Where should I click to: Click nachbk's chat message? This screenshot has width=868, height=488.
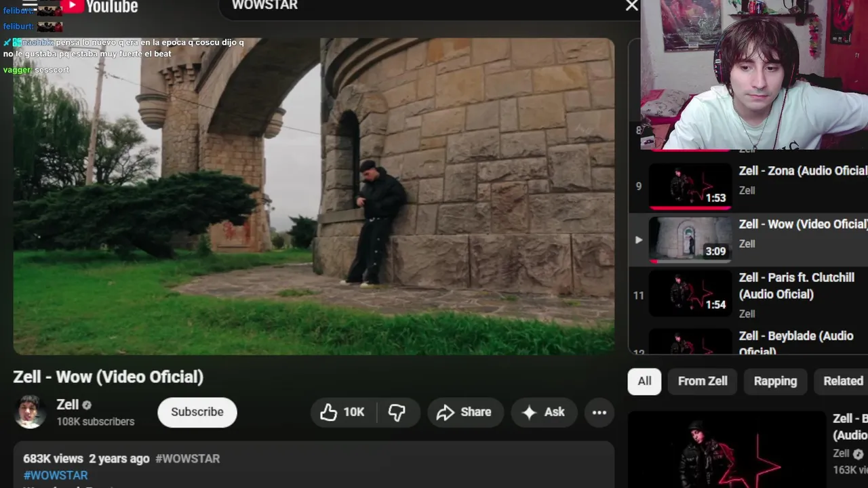(x=123, y=48)
